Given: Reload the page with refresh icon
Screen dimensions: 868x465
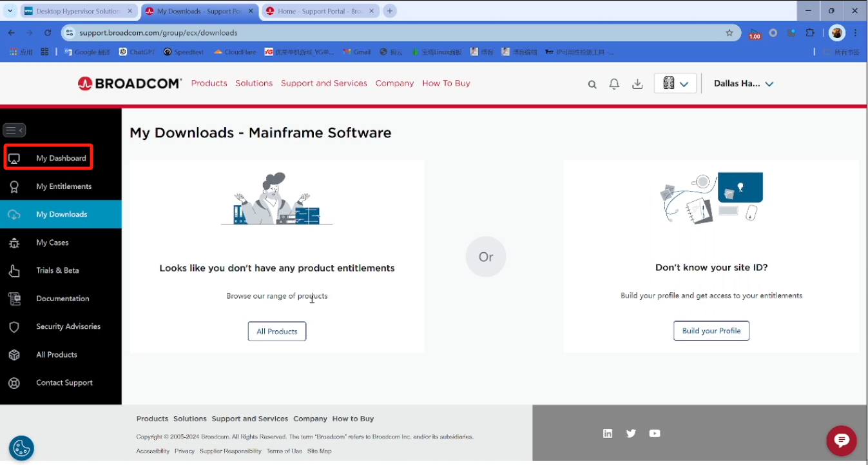Looking at the screenshot, I should pos(48,32).
